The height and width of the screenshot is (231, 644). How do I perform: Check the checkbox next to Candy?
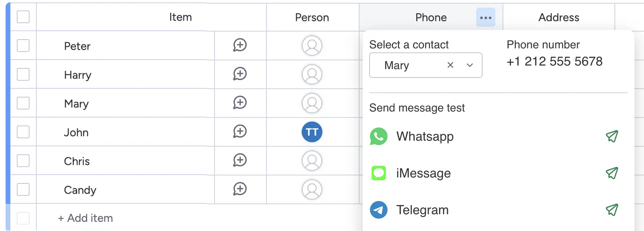click(23, 189)
